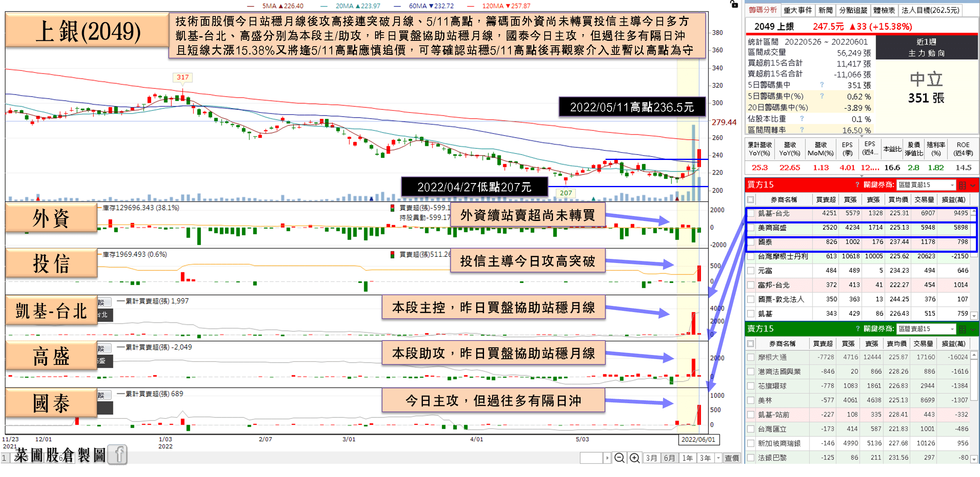Collapse the 買方15 section with the red chevron
Screen dimensions: 980x477
click(973, 185)
